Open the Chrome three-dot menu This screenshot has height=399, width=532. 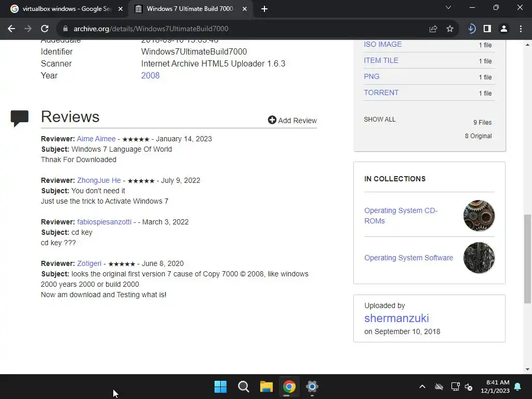point(521,29)
